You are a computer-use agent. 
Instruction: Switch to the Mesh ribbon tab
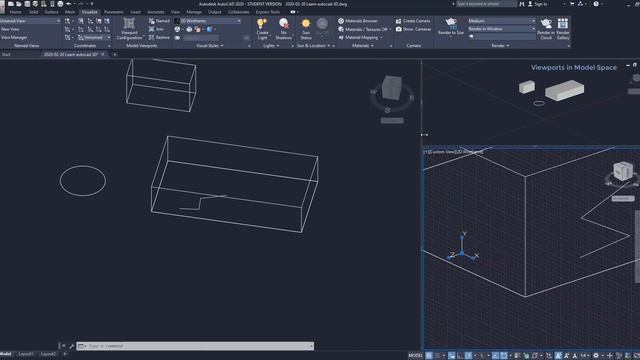(70, 12)
